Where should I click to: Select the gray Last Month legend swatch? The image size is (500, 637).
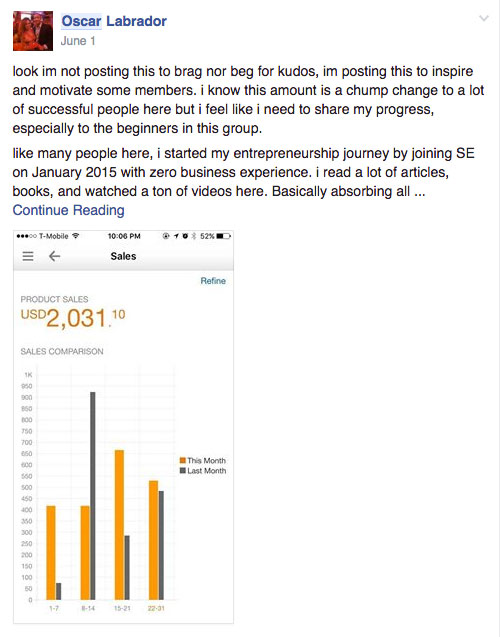[x=183, y=470]
